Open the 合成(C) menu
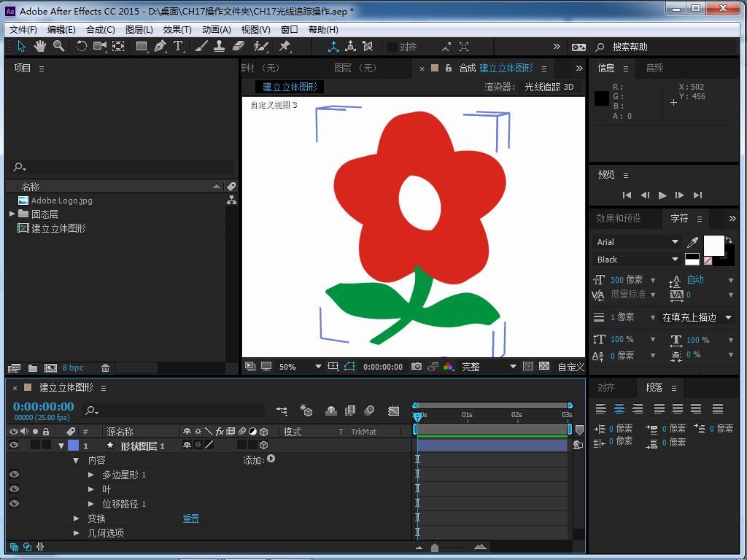 [100, 29]
